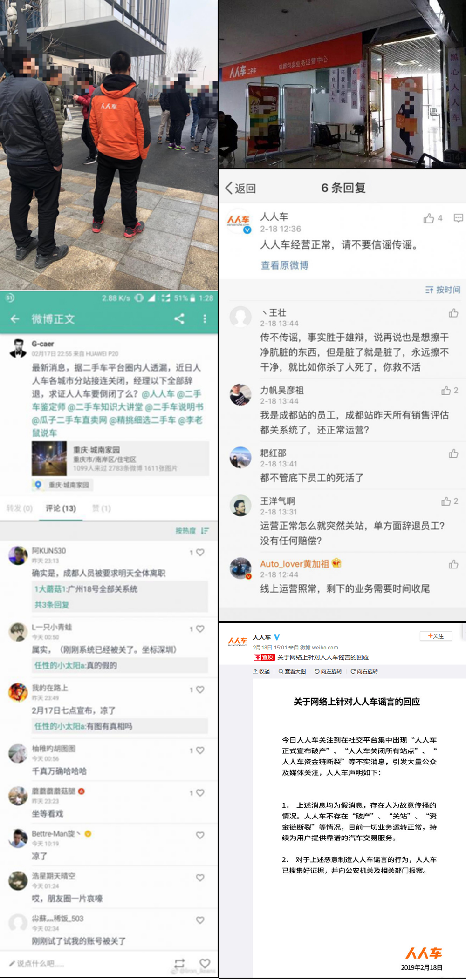The image size is (466, 980).
Task: Click the 查看原微博 link
Action: point(284,265)
